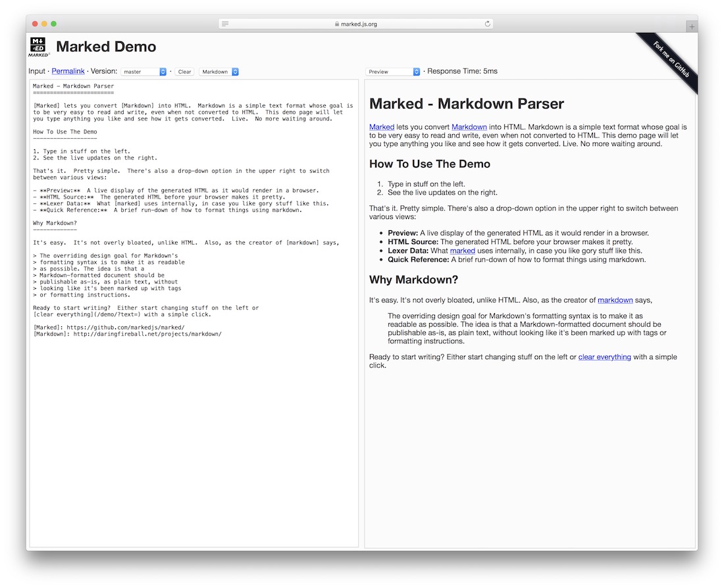Screen dimensions: 724x588
Task: Click 'See the live updates on the right.' item
Action: pyautogui.click(x=442, y=193)
